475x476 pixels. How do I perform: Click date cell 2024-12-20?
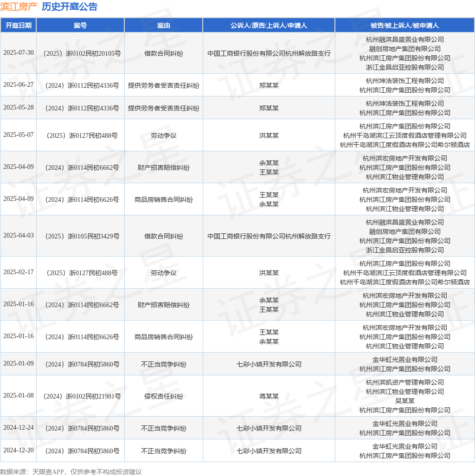point(19,450)
